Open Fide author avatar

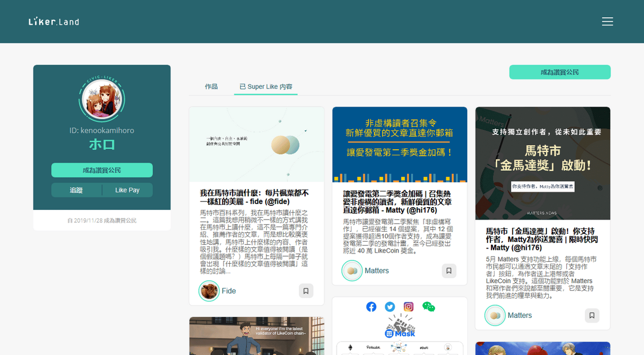point(209,291)
